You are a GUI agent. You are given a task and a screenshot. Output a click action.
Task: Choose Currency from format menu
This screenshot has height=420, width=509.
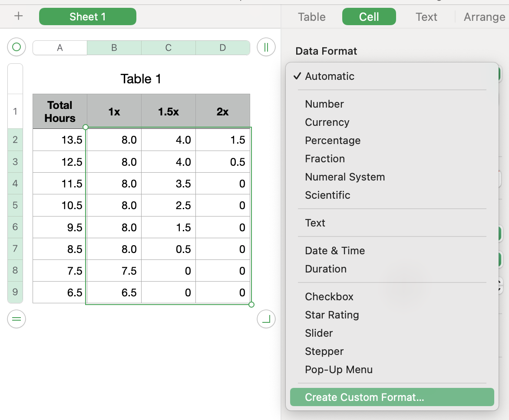tap(327, 122)
